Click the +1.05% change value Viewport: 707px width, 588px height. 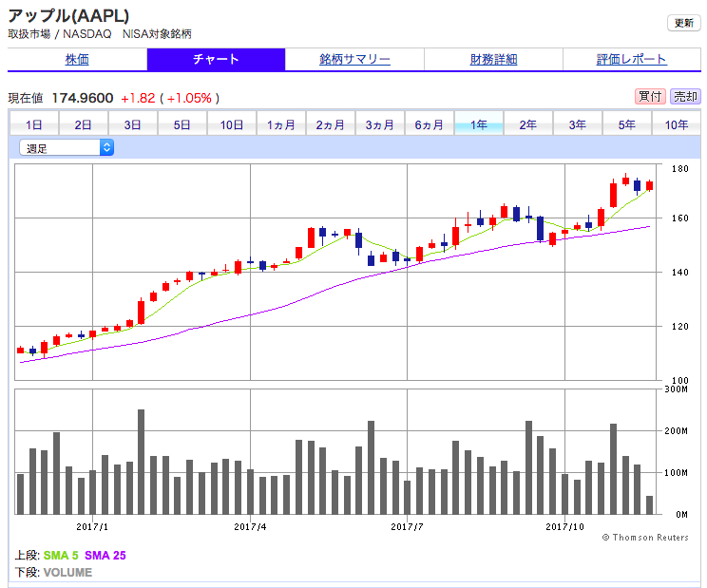[x=189, y=98]
